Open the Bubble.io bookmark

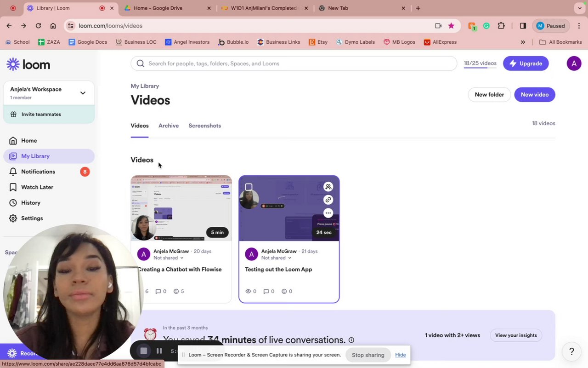tap(233, 42)
